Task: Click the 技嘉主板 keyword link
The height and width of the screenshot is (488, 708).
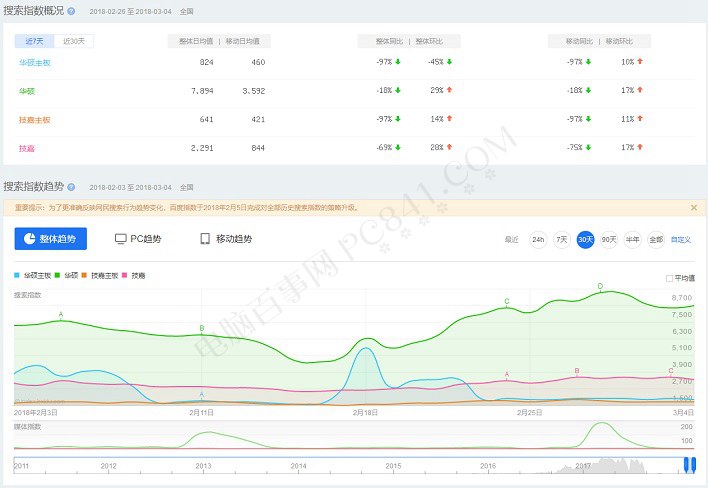Action: click(x=34, y=120)
